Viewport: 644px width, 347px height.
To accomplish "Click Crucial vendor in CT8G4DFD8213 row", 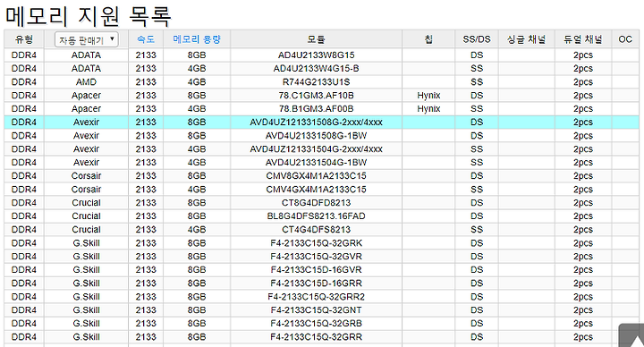I will click(86, 203).
